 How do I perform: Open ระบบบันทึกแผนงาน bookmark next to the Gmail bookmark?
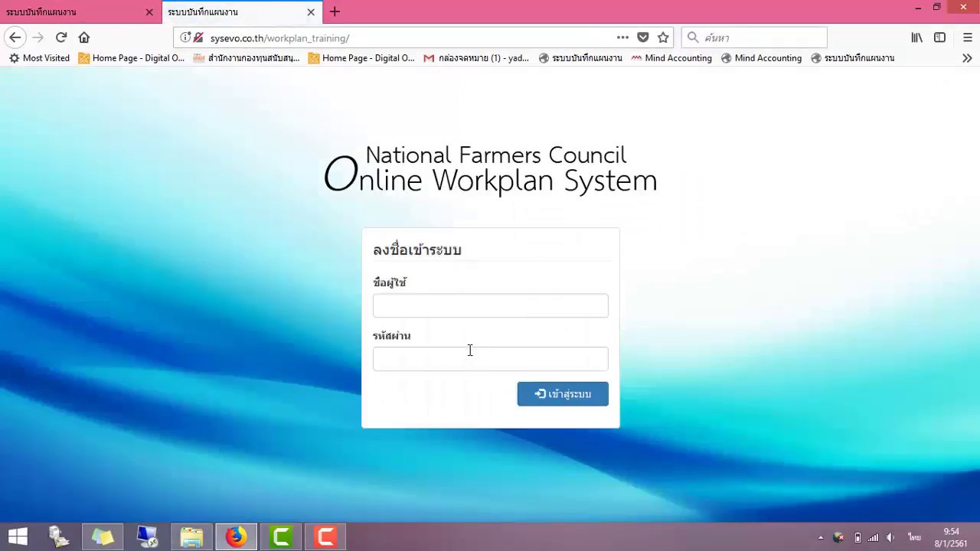point(580,58)
